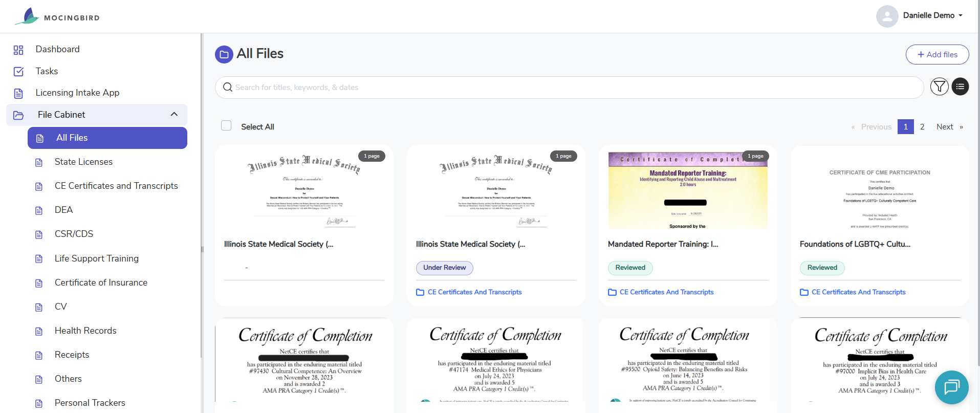The width and height of the screenshot is (980, 413).
Task: Click the Tasks checkmark icon
Action: pos(18,72)
